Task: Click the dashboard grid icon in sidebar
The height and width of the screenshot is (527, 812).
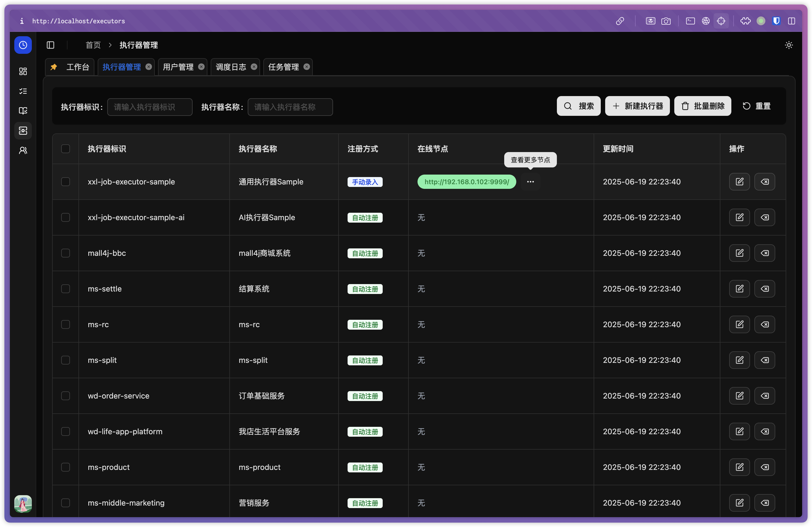Action: [x=23, y=71]
